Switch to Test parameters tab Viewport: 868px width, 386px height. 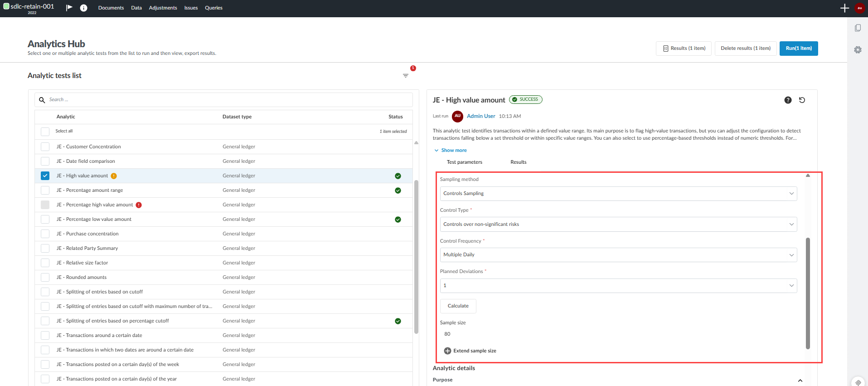(x=464, y=162)
